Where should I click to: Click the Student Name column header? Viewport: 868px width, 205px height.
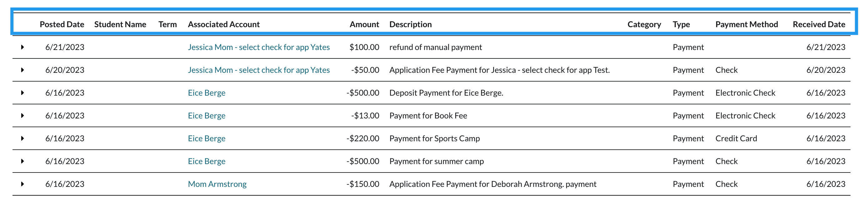point(120,24)
